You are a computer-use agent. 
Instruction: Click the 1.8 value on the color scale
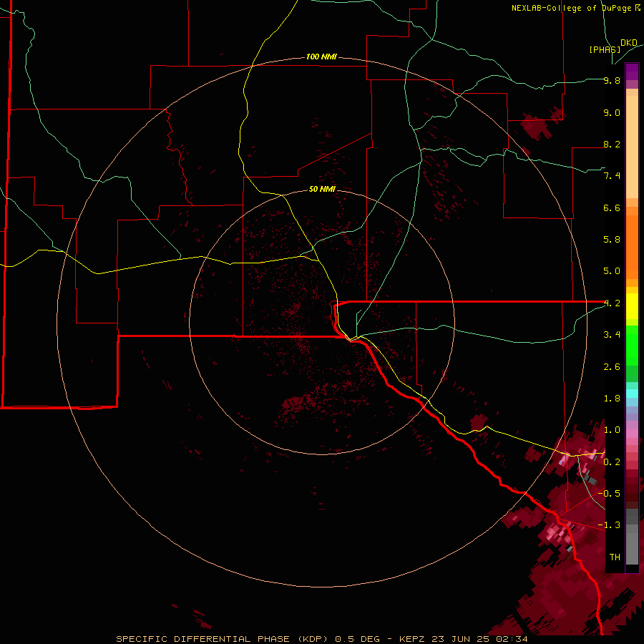click(x=612, y=399)
